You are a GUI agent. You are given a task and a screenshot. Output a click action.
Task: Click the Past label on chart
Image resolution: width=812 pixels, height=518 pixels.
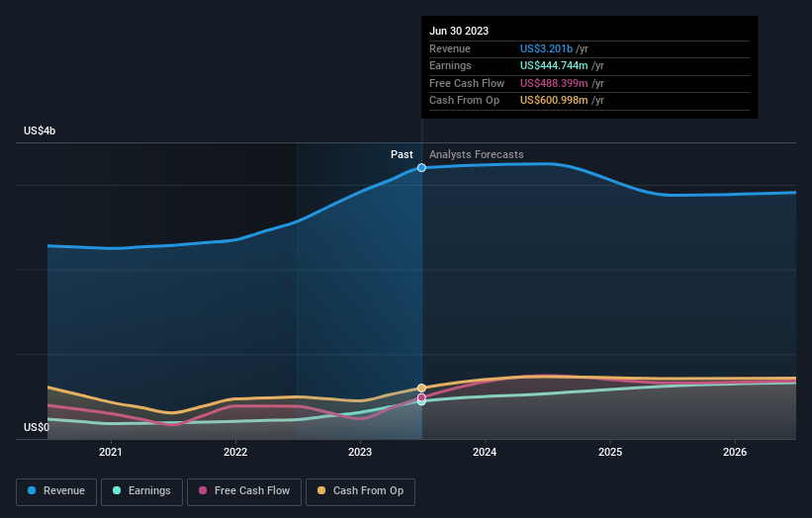click(402, 155)
